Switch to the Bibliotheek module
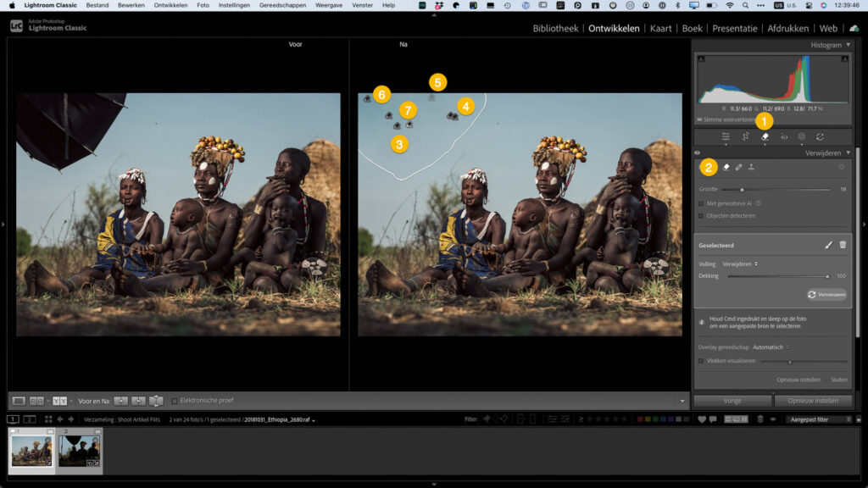This screenshot has height=488, width=868. tap(555, 28)
